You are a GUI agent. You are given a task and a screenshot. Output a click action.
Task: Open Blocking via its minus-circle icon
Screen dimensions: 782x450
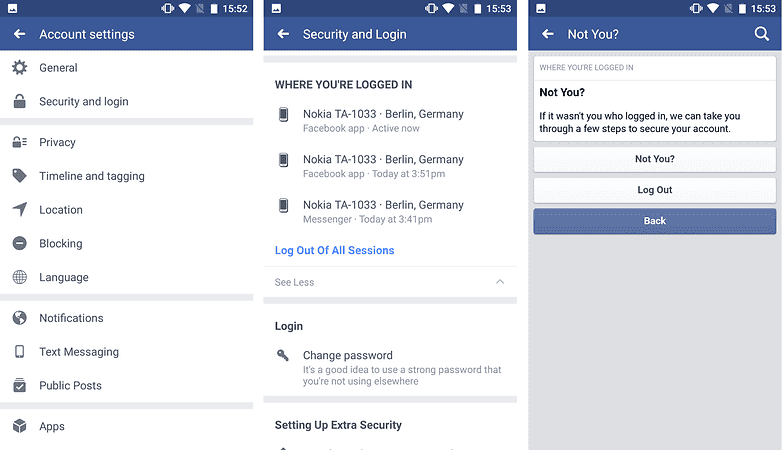point(19,244)
